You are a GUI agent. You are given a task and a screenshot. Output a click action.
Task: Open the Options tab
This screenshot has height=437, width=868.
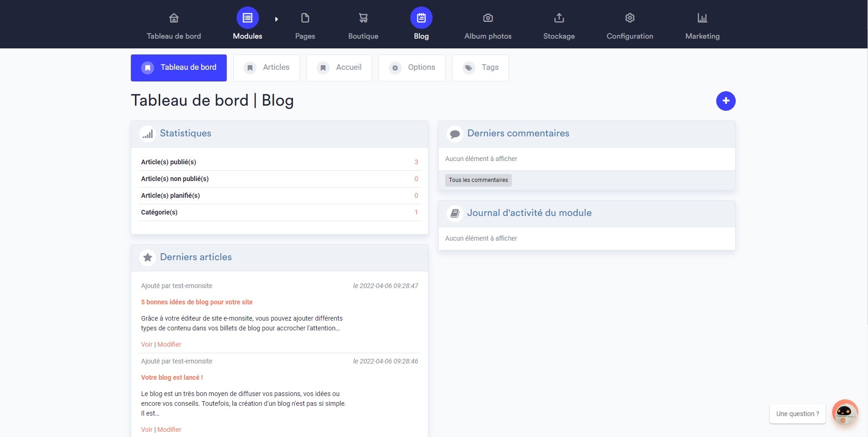tap(412, 67)
